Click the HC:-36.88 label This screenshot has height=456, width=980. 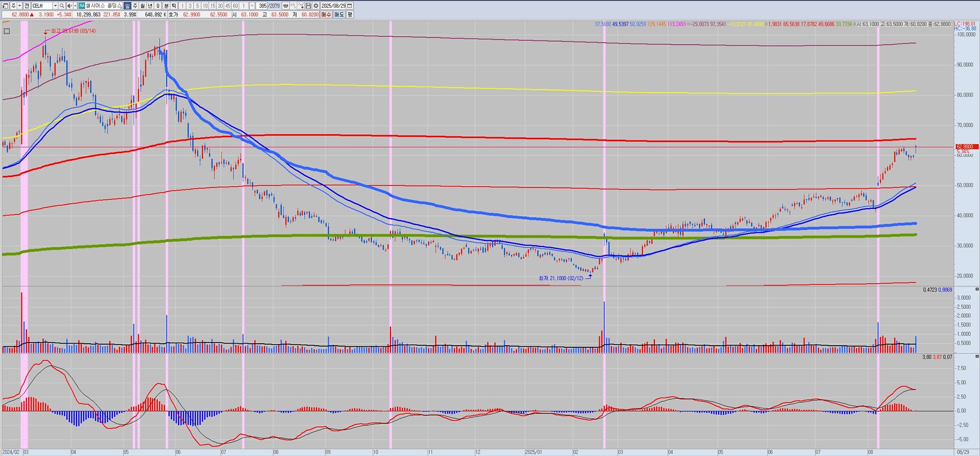(965, 29)
